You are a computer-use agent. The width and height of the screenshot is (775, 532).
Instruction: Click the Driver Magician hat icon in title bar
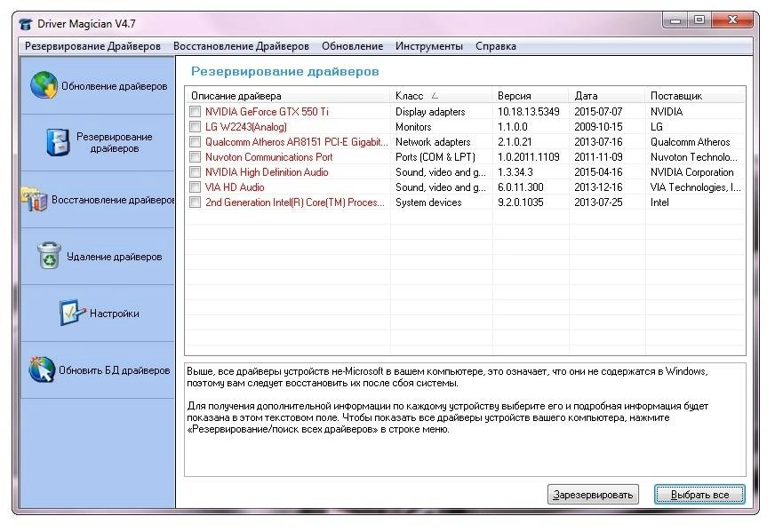pos(25,24)
